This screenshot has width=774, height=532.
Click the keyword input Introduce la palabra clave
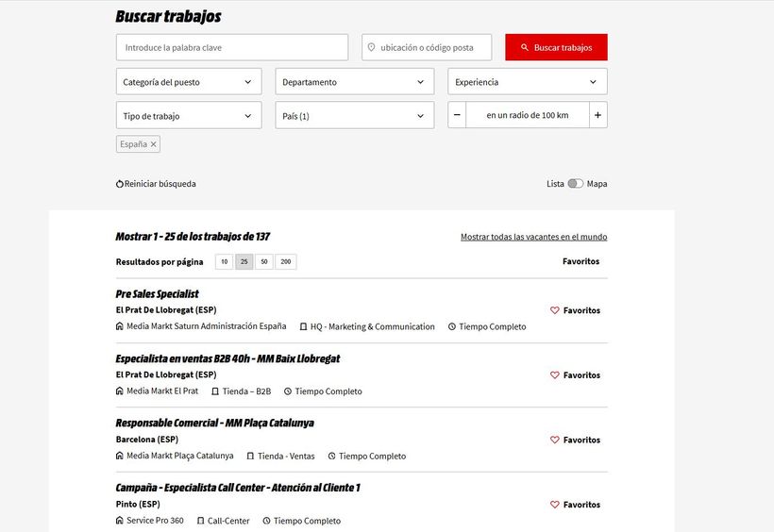click(232, 47)
